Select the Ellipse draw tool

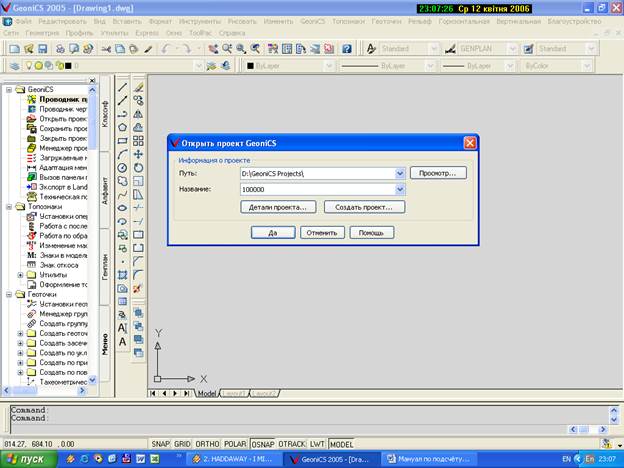[123, 208]
